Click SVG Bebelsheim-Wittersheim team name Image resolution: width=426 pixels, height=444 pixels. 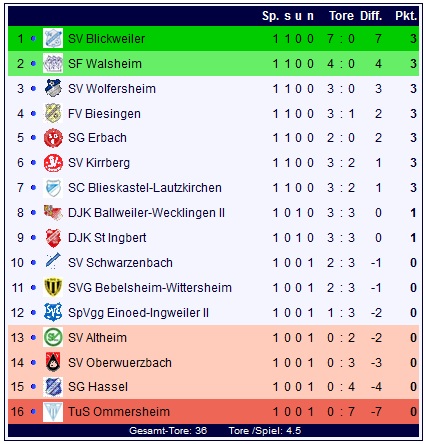click(x=150, y=288)
